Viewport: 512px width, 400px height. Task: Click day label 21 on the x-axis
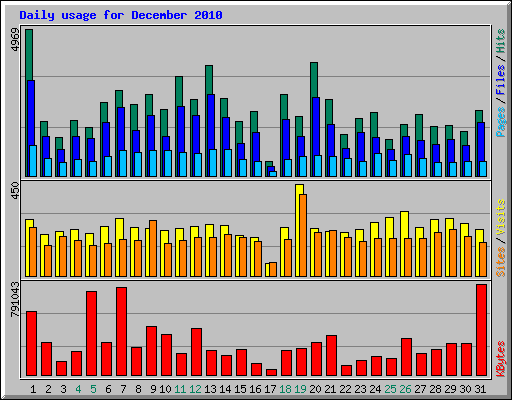[x=330, y=389]
